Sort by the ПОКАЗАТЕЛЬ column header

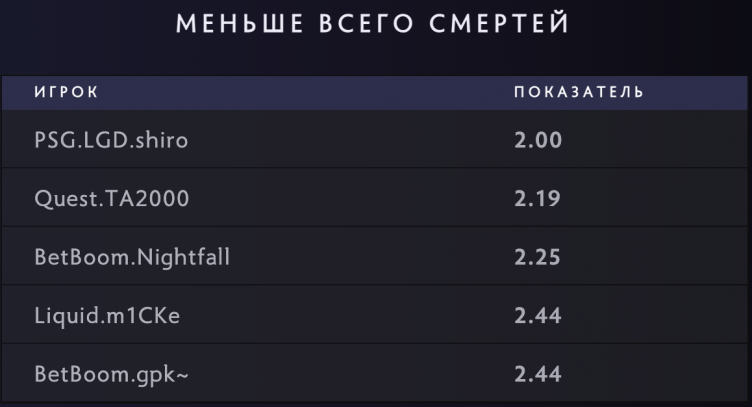tap(578, 93)
